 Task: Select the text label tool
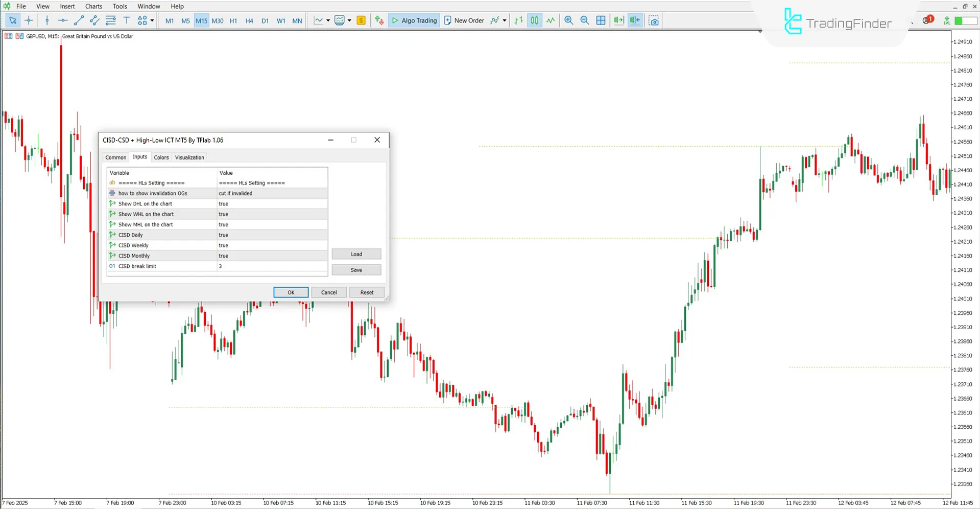pyautogui.click(x=127, y=20)
